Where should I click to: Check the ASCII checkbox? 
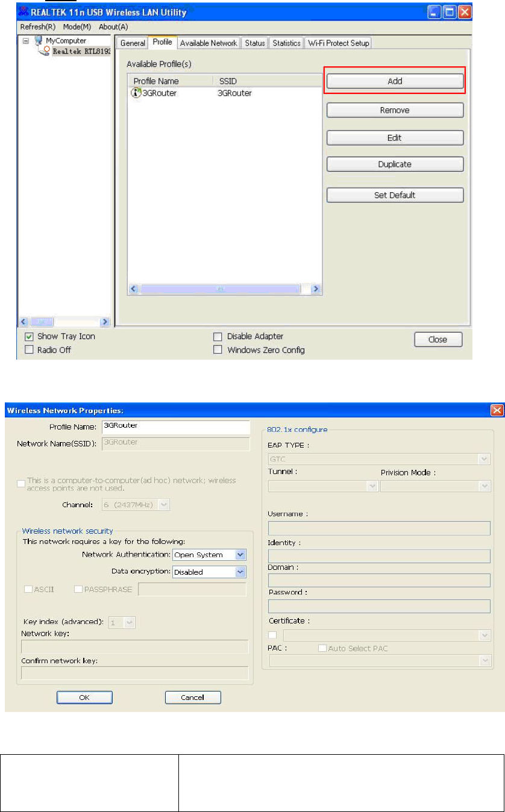(28, 589)
